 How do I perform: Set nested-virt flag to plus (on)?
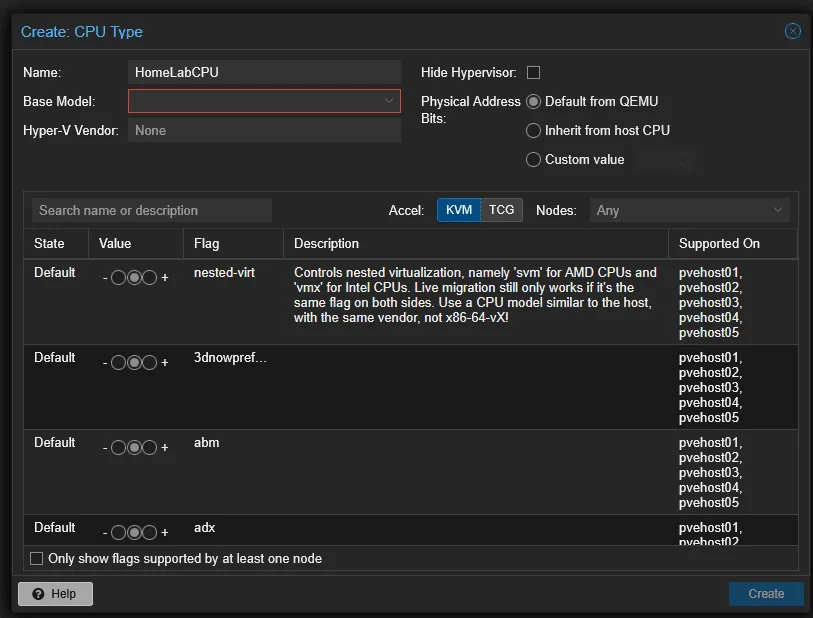(150, 277)
